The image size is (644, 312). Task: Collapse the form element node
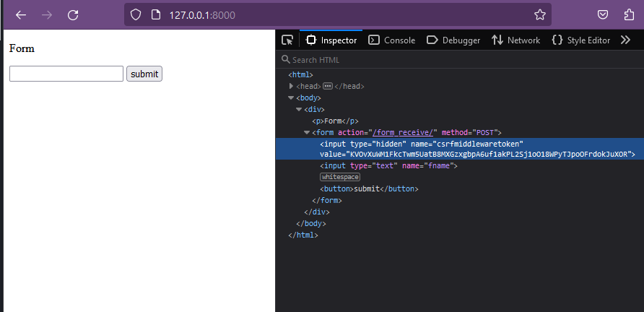(x=307, y=133)
